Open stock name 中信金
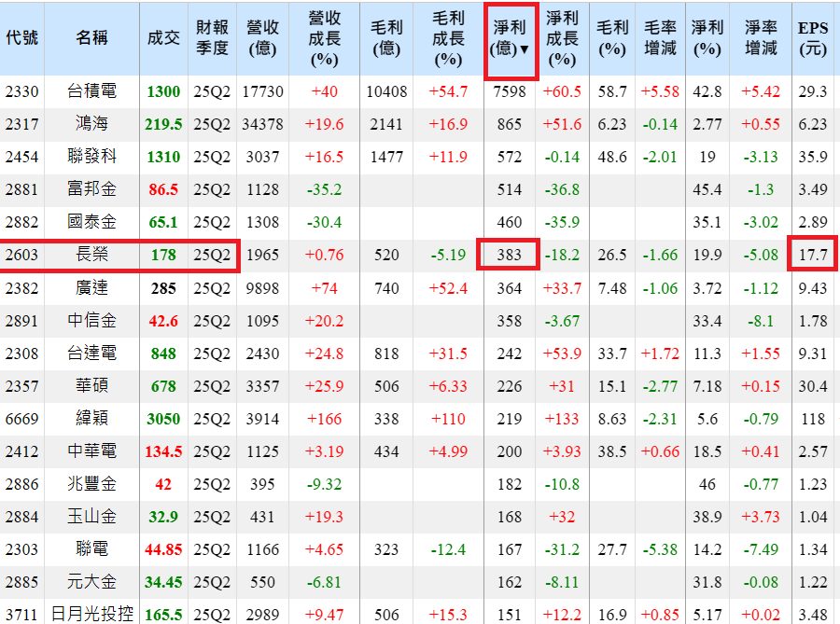This screenshot has height=624, width=840. tap(91, 321)
